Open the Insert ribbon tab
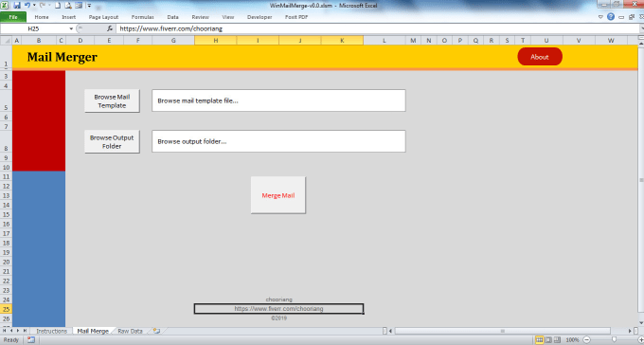Viewport: 644px width, 345px height. click(68, 17)
